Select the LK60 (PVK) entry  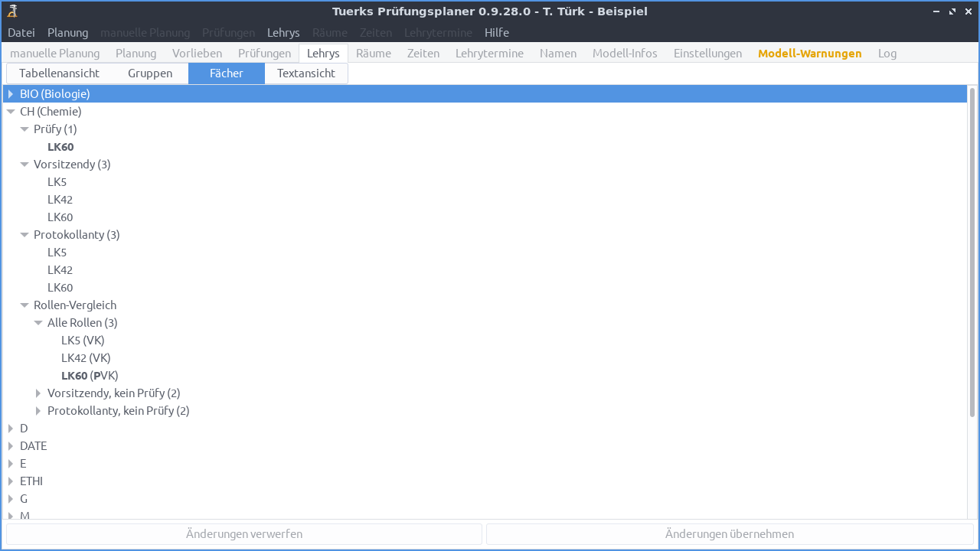90,375
